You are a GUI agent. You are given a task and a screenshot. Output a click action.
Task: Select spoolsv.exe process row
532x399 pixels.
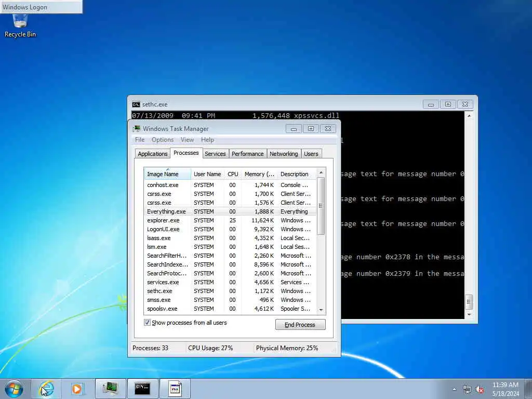[230, 309]
